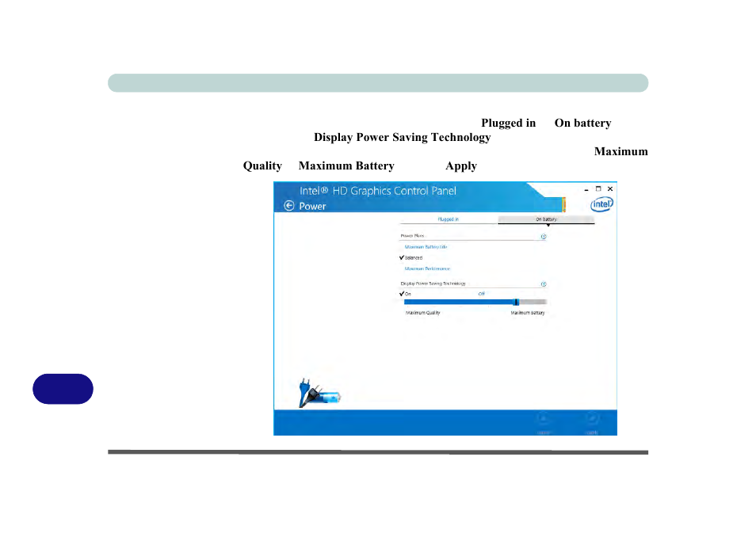The width and height of the screenshot is (756, 533).
Task: Switch to the Plugged In tab
Action: tap(448, 219)
